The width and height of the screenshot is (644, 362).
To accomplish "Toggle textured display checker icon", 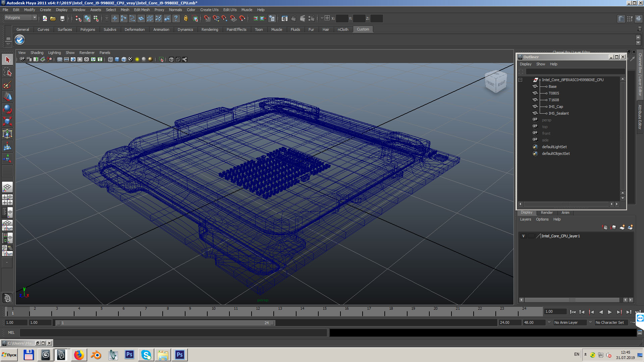I will [x=130, y=59].
